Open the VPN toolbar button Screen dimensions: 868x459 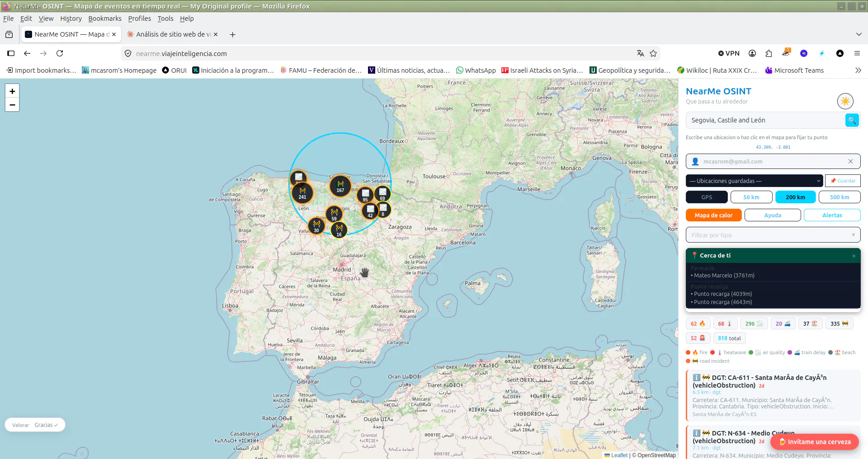click(x=729, y=53)
